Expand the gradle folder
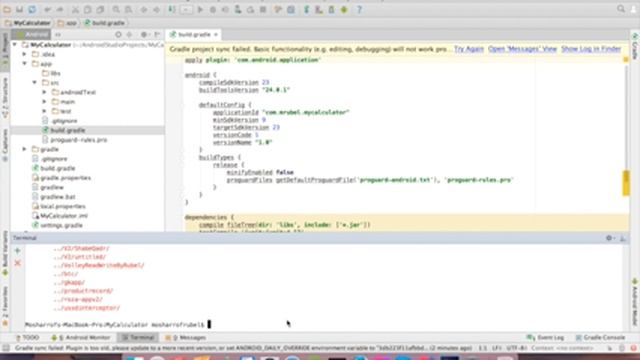Image resolution: width=640 pixels, height=360 pixels. (24, 149)
